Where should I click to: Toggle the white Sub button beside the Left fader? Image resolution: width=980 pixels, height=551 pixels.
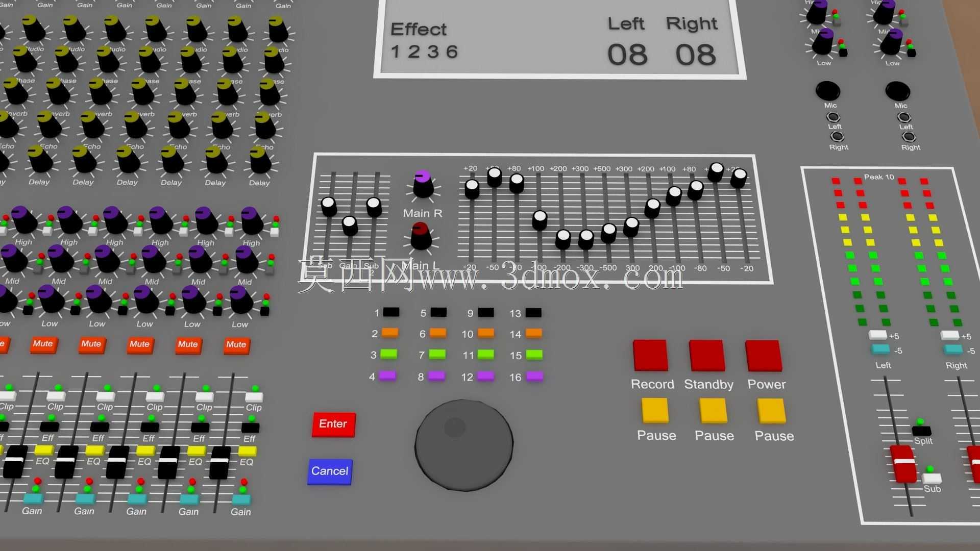pyautogui.click(x=932, y=479)
